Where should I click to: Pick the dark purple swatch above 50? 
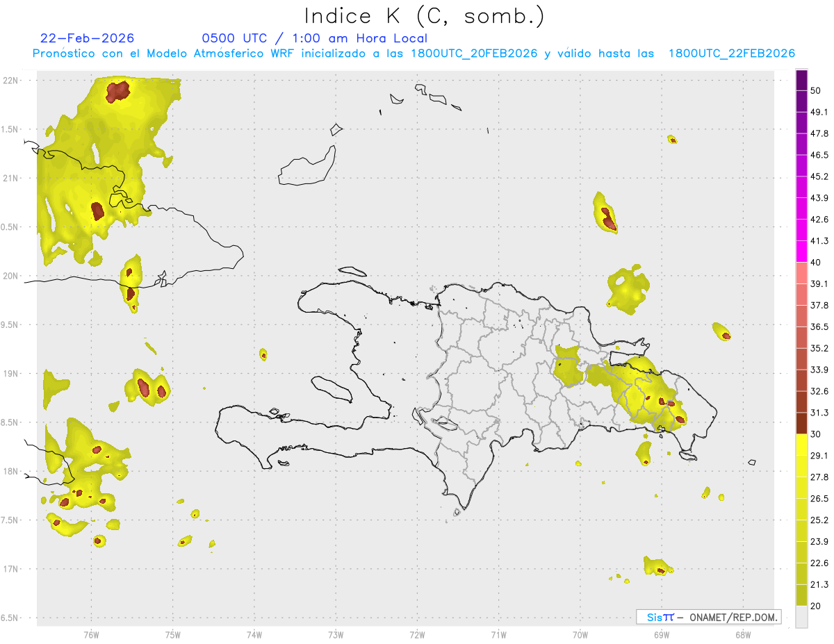tap(802, 81)
